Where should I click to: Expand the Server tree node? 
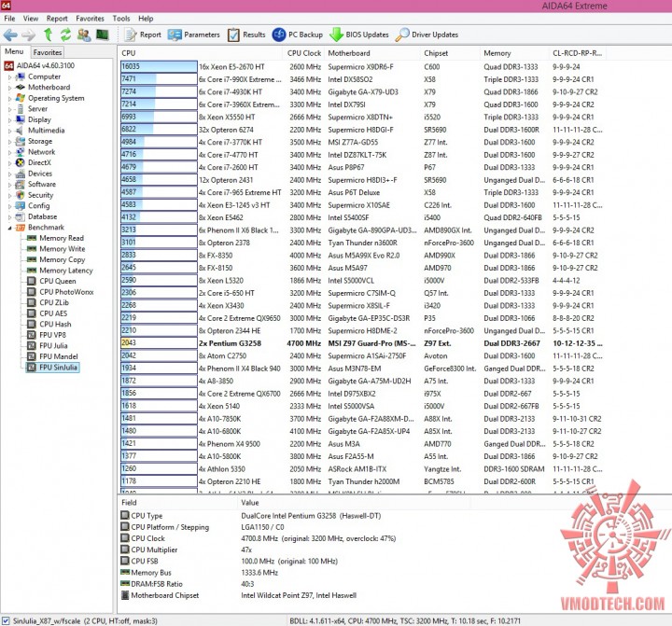(10, 109)
